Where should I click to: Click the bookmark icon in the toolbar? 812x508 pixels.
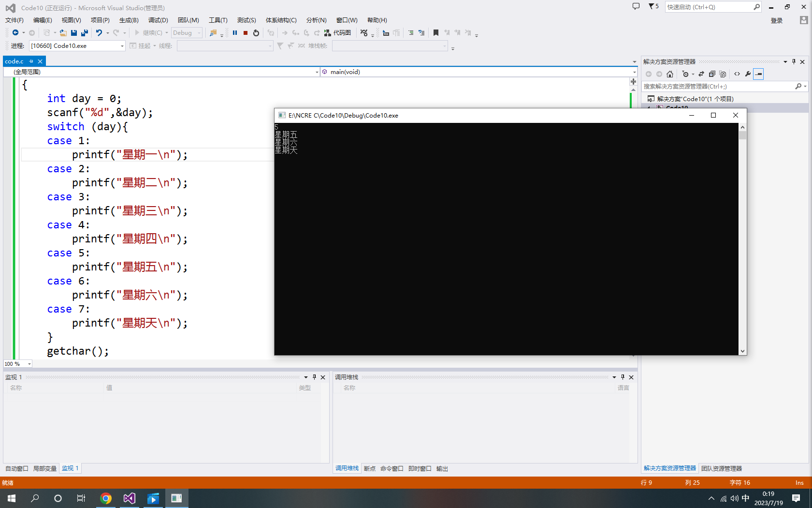click(x=436, y=32)
